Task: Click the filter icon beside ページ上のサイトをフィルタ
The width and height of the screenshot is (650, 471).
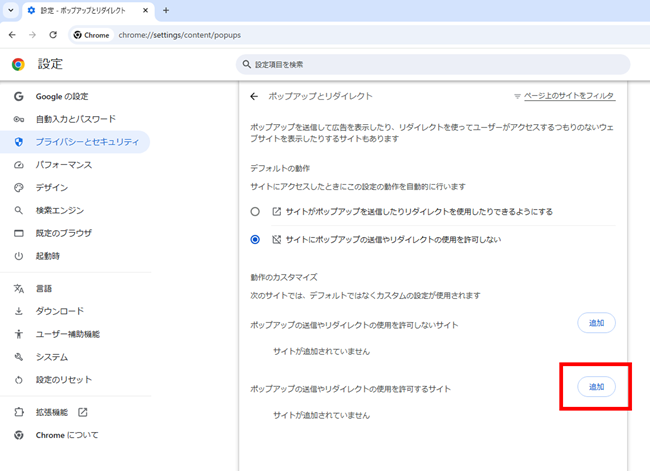Action: 517,96
